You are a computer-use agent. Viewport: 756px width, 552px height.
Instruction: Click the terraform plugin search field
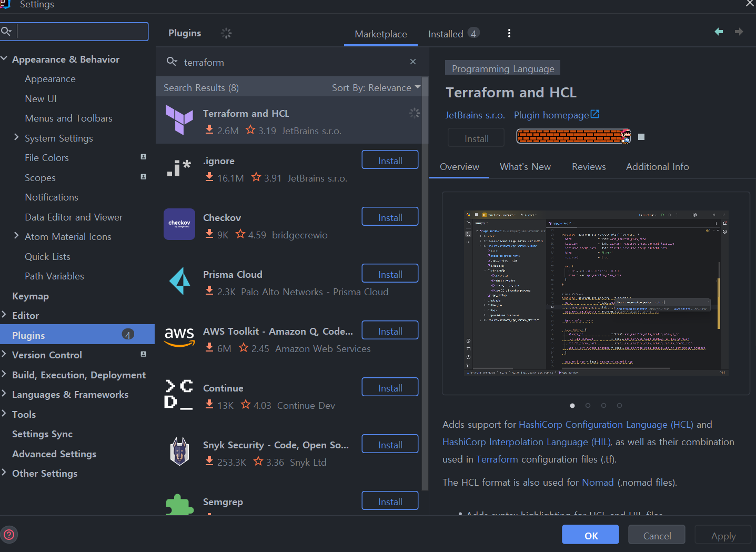292,62
